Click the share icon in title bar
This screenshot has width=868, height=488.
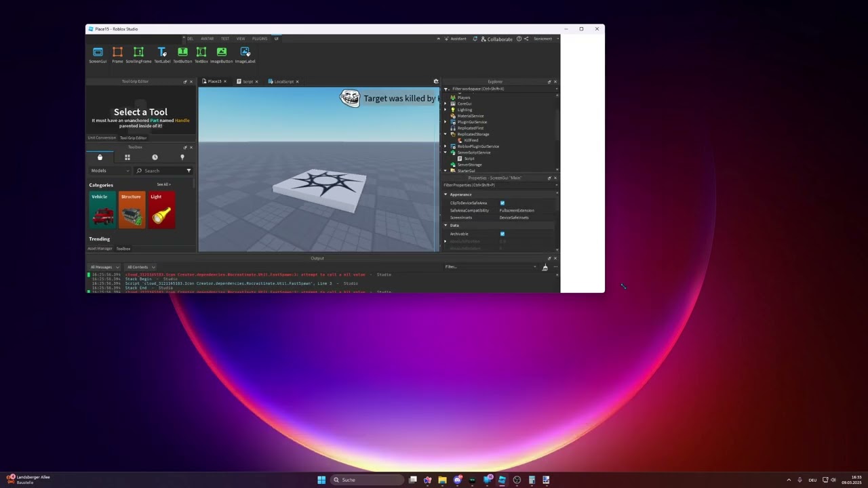pyautogui.click(x=526, y=39)
